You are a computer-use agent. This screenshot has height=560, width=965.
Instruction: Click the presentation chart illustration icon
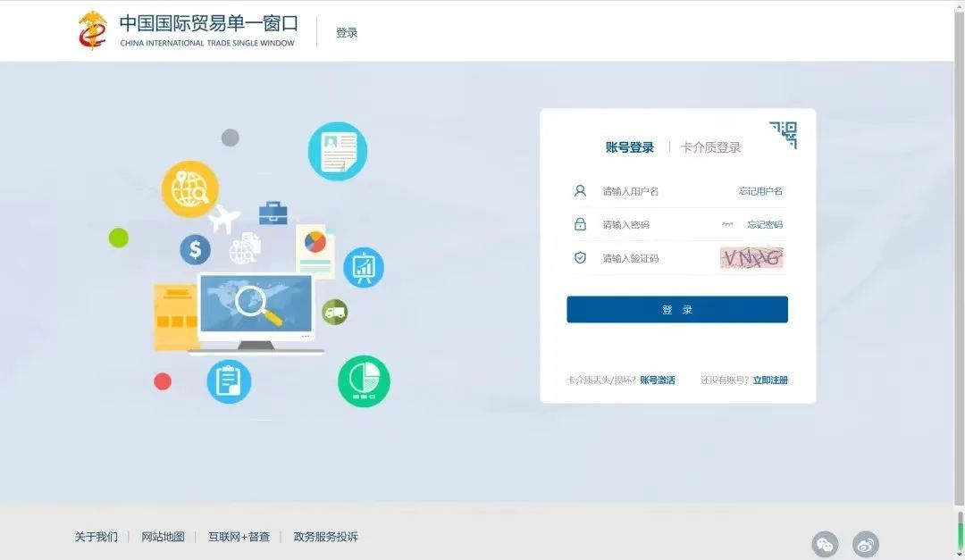click(x=363, y=267)
